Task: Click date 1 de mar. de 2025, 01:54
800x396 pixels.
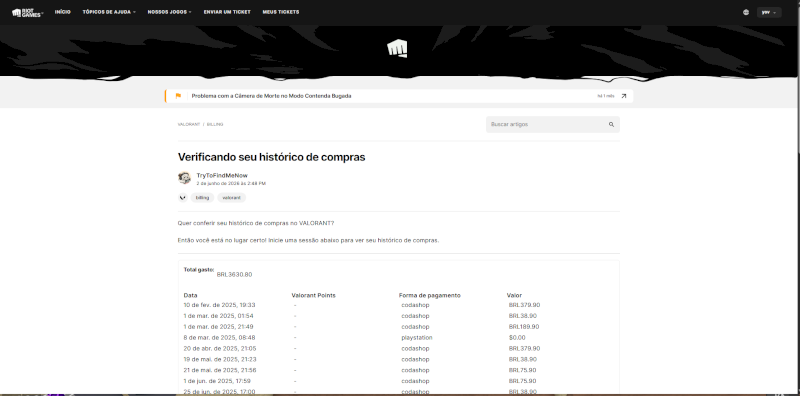Action: (218, 316)
